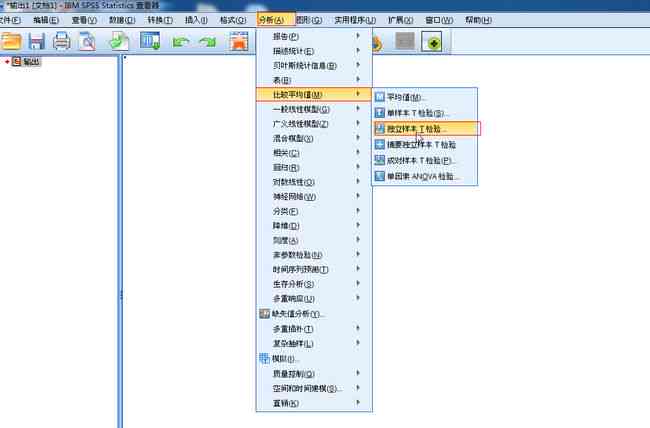Expand the 报告(P) submenu
650x428 pixels.
314,36
